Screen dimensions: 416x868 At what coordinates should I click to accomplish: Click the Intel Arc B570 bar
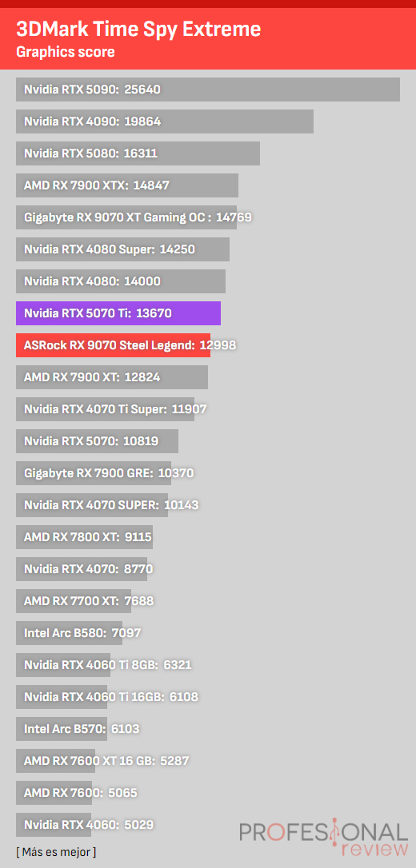pos(62,729)
